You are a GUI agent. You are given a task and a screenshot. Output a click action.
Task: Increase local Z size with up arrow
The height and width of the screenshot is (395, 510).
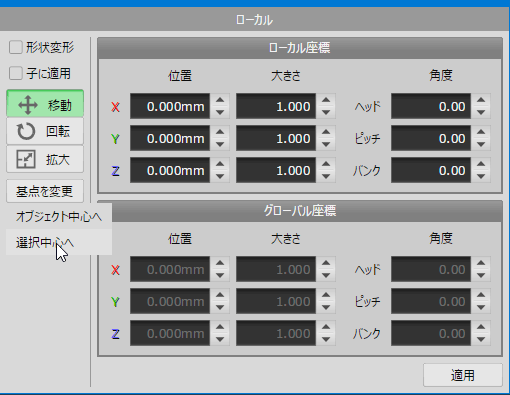click(326, 164)
